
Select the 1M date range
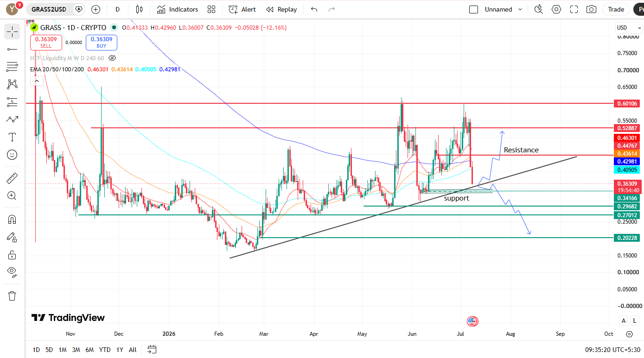pos(63,350)
